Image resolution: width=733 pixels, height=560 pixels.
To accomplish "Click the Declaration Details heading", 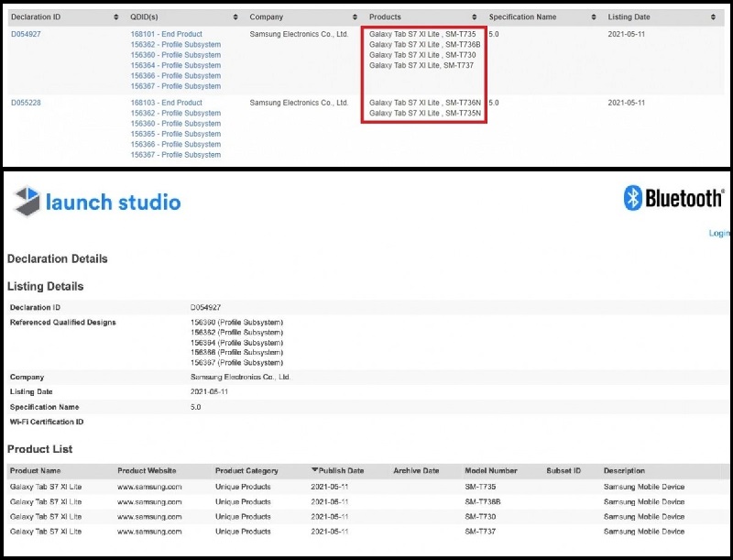I will tap(57, 258).
